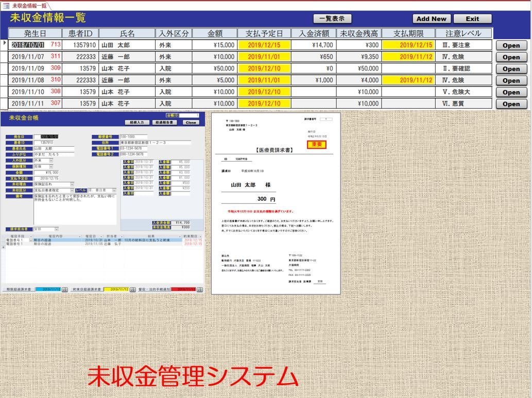The width and height of the screenshot is (532, 398).
Task: Open the 山本 花子 record numbered 308
Action: [511, 92]
